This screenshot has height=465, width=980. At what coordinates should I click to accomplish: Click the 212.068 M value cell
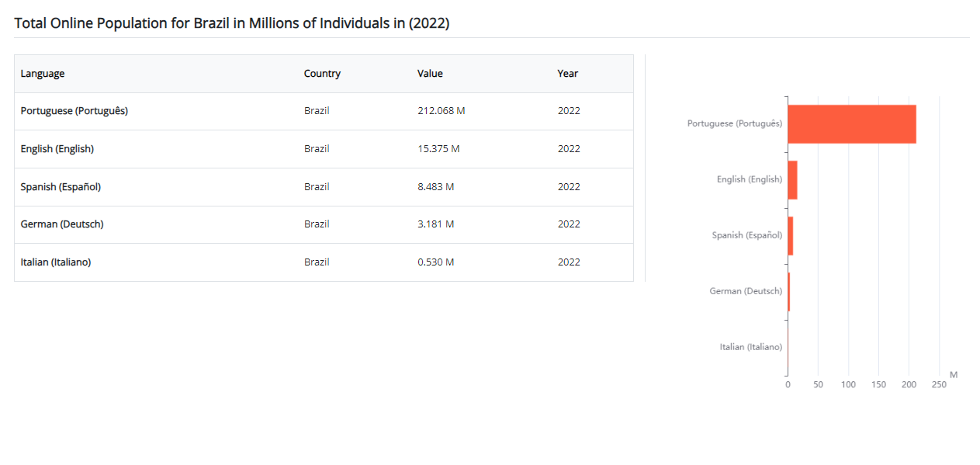click(x=441, y=111)
